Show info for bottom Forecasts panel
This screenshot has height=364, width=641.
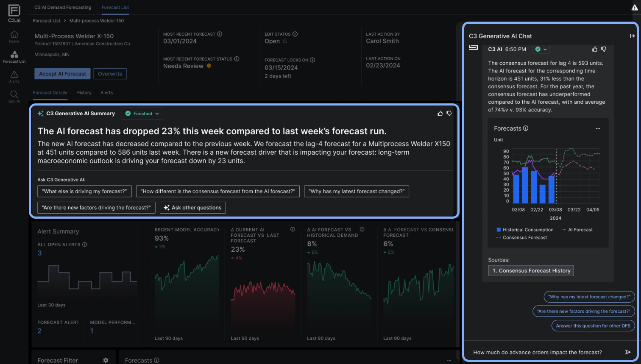click(x=156, y=360)
